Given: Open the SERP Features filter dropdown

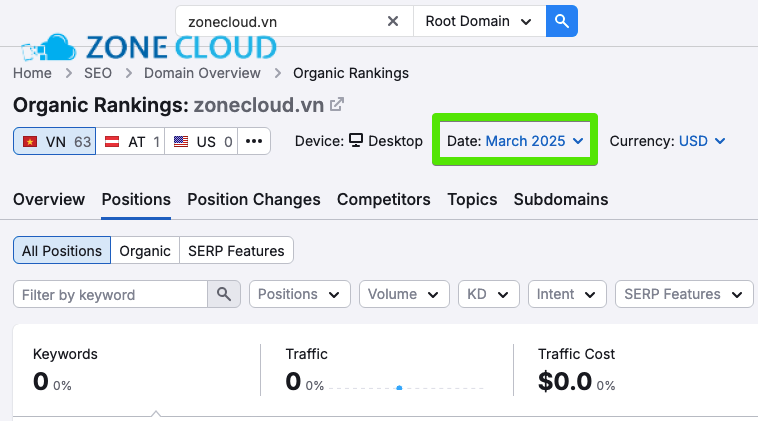Looking at the screenshot, I should (684, 294).
